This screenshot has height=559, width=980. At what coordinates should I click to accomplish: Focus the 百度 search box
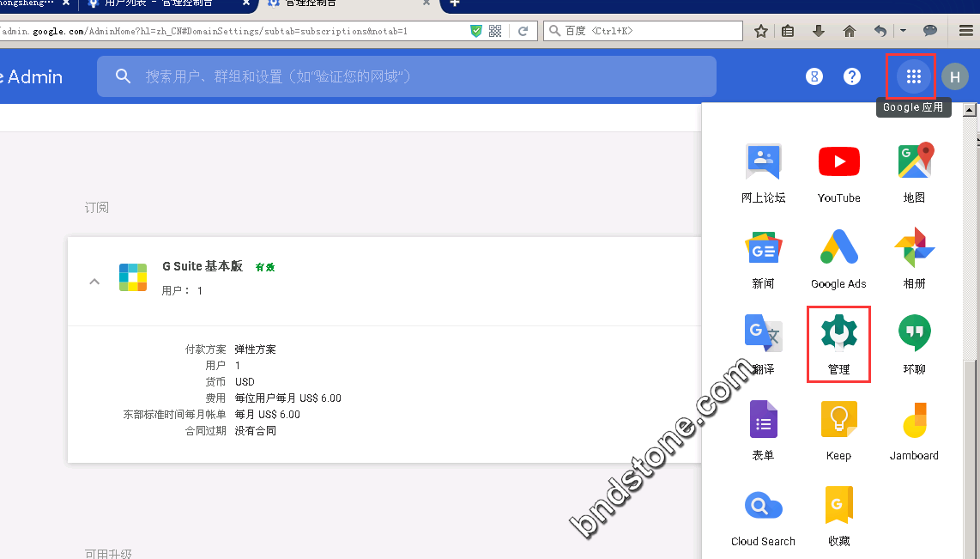click(x=643, y=31)
